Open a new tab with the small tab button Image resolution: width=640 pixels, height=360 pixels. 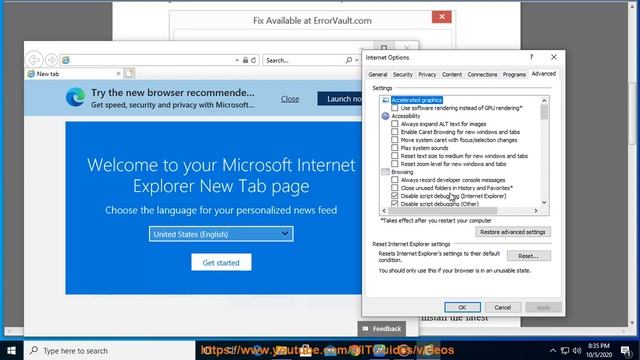pos(129,73)
